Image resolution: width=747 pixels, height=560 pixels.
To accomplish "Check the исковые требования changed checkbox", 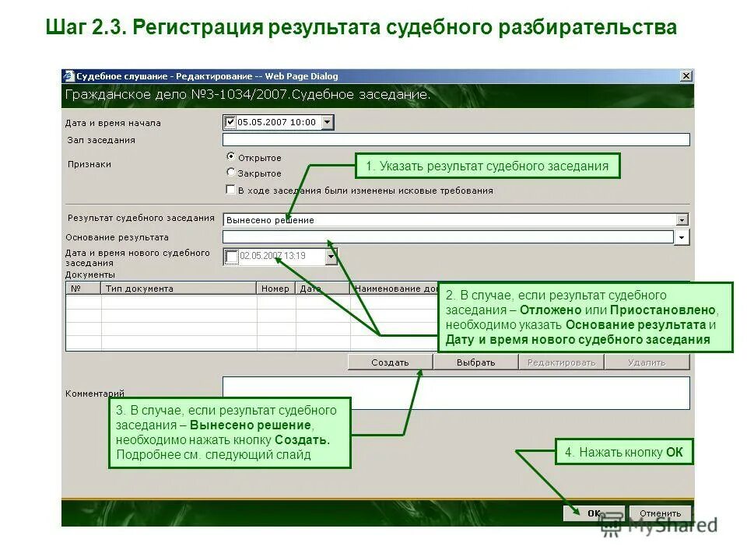I will point(229,189).
